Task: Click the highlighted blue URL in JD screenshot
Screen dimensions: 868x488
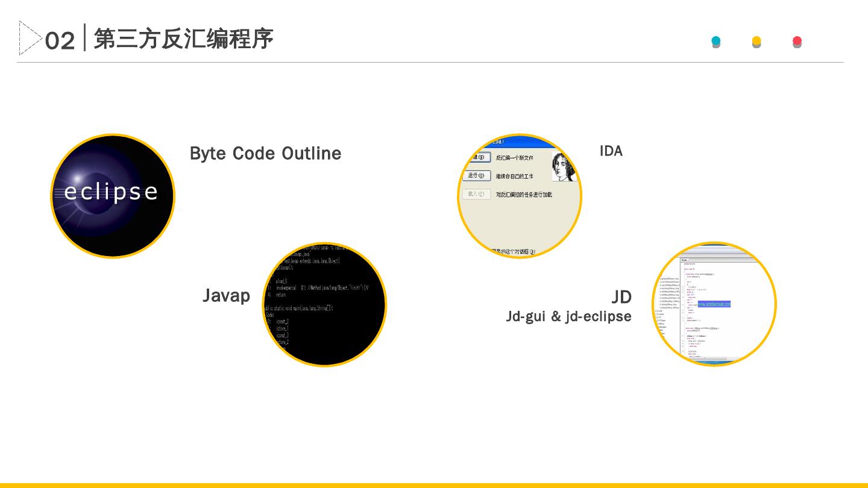Action: [x=714, y=304]
